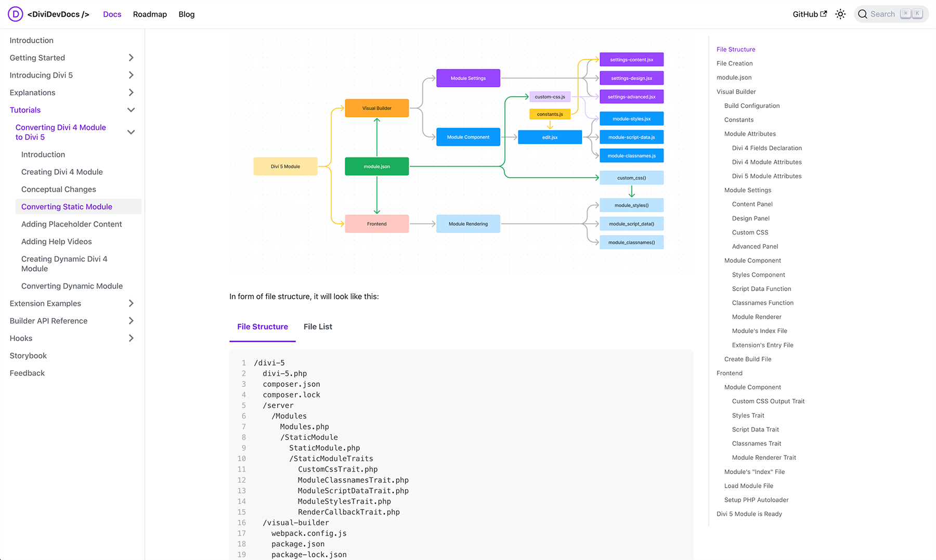This screenshot has width=936, height=560.
Task: Go to Adding Placeholder Content tutorial
Action: click(72, 224)
